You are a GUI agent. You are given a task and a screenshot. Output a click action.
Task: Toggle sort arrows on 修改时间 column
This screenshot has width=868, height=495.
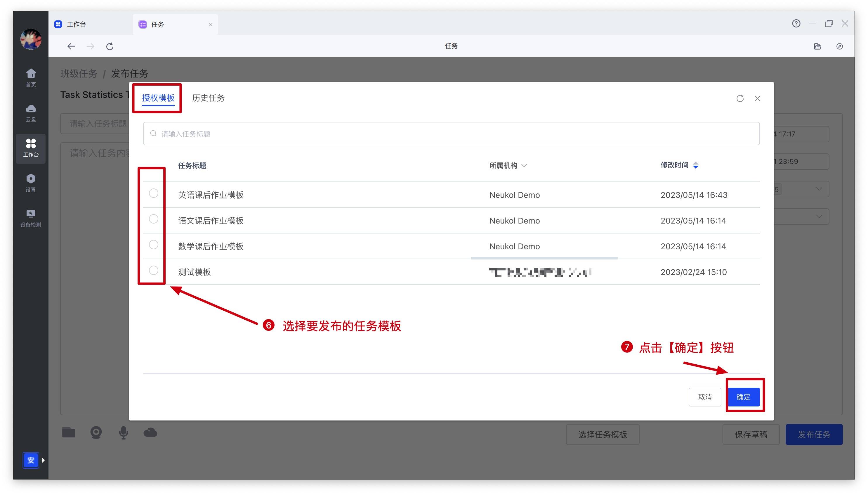click(695, 165)
